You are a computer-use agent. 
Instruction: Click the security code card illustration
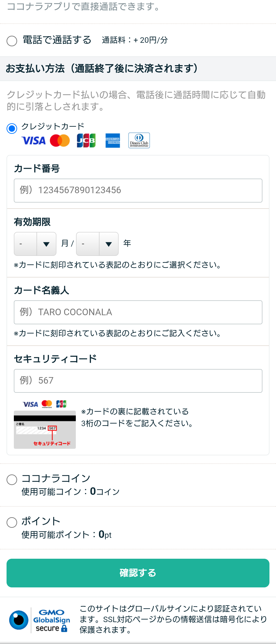45,430
